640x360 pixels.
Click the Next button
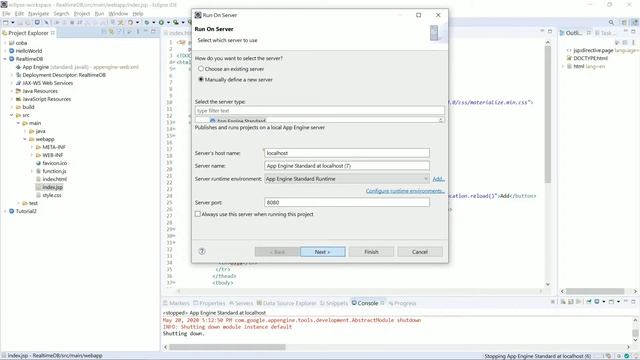point(322,252)
